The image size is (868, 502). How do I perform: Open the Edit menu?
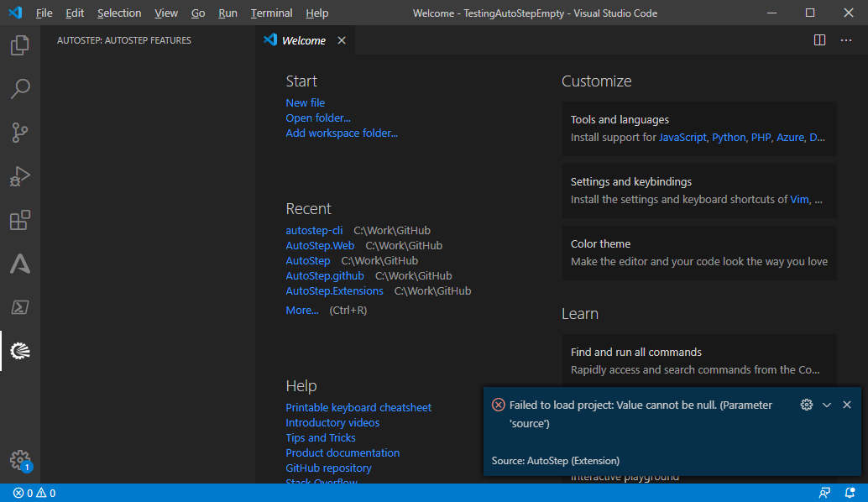[x=75, y=13]
